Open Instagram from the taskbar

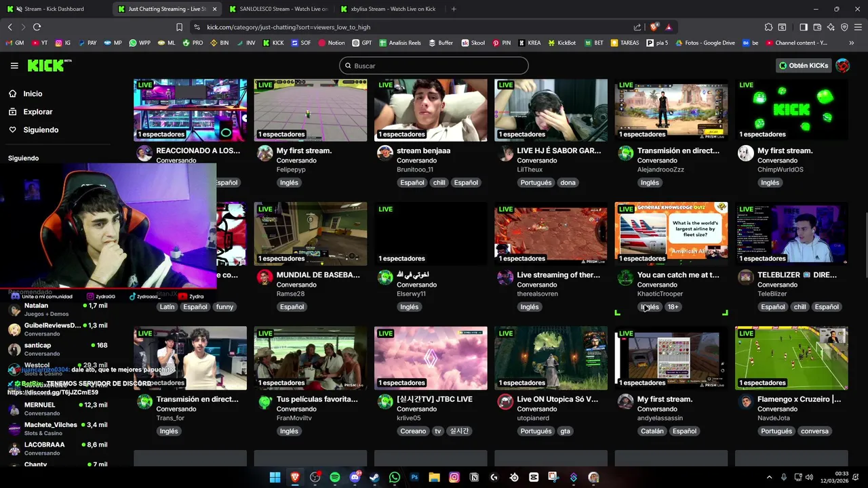click(x=454, y=477)
